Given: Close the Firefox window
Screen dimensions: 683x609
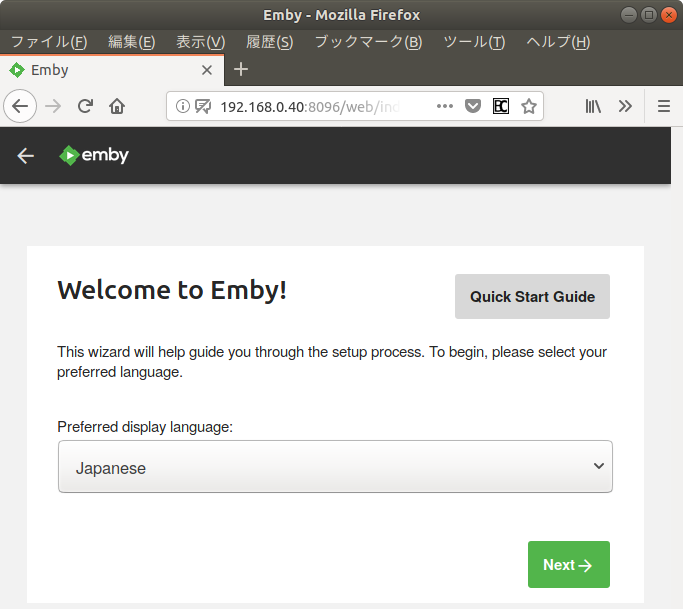Looking at the screenshot, I should 669,15.
